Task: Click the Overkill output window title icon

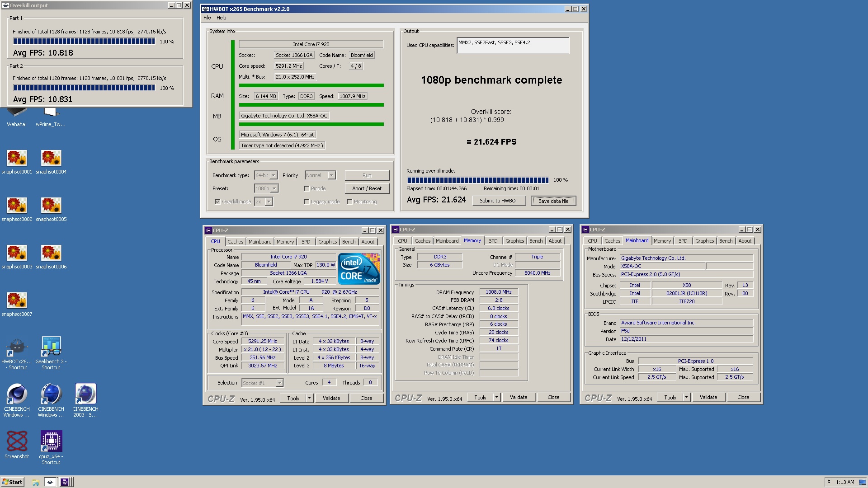Action: [x=6, y=5]
